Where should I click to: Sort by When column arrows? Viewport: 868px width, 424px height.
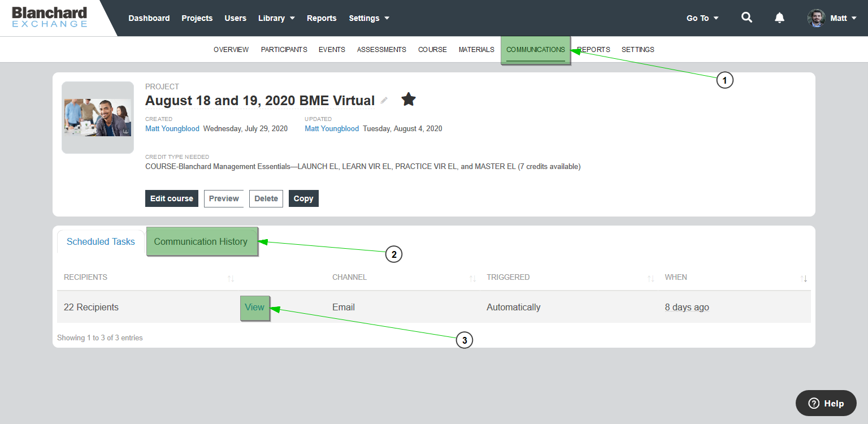pos(804,278)
